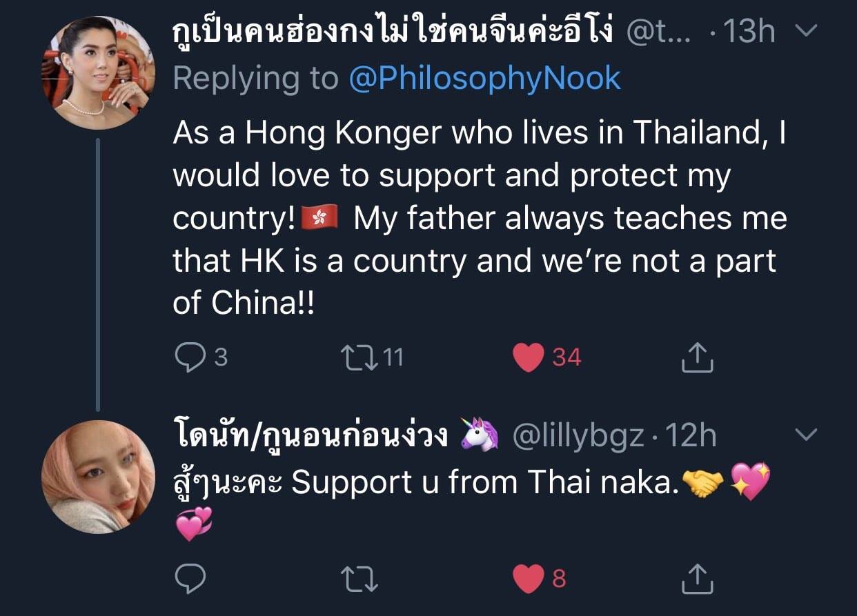
Task: Expand the chevron menu beside 13h
Action: (x=806, y=31)
